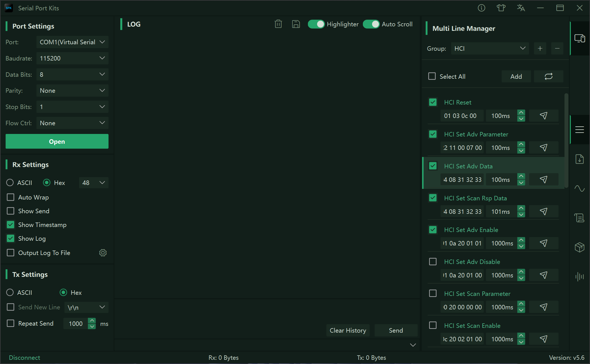
Task: Clear the log with the trash icon
Action: tap(278, 24)
